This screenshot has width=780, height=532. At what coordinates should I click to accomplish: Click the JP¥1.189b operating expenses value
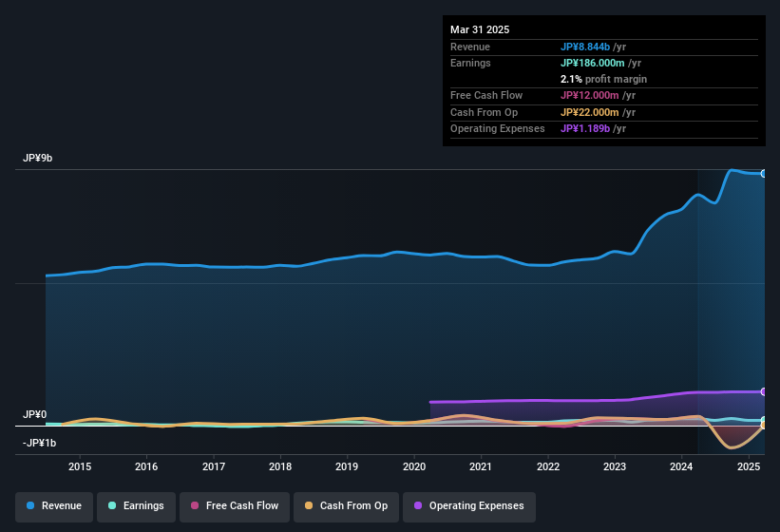coord(585,129)
